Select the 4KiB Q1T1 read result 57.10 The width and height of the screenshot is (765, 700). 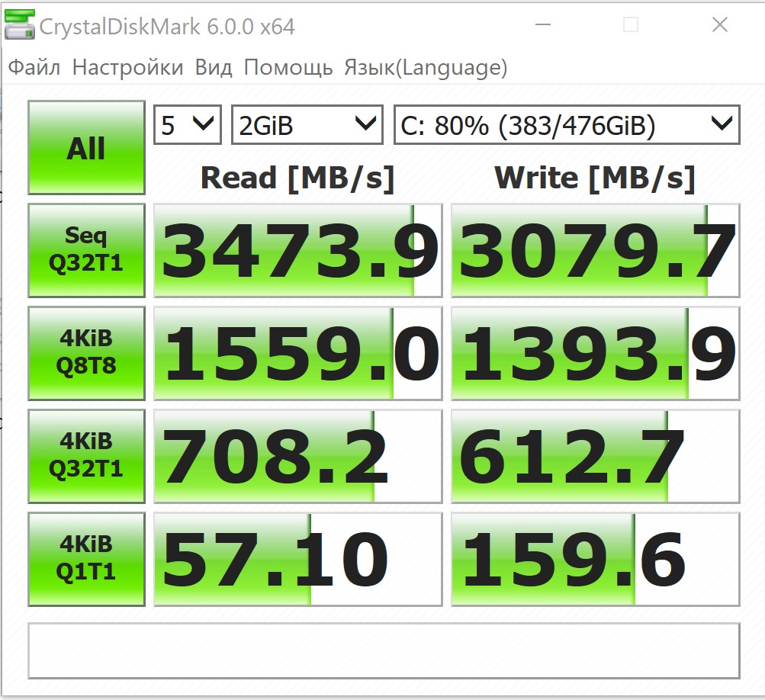[x=298, y=560]
